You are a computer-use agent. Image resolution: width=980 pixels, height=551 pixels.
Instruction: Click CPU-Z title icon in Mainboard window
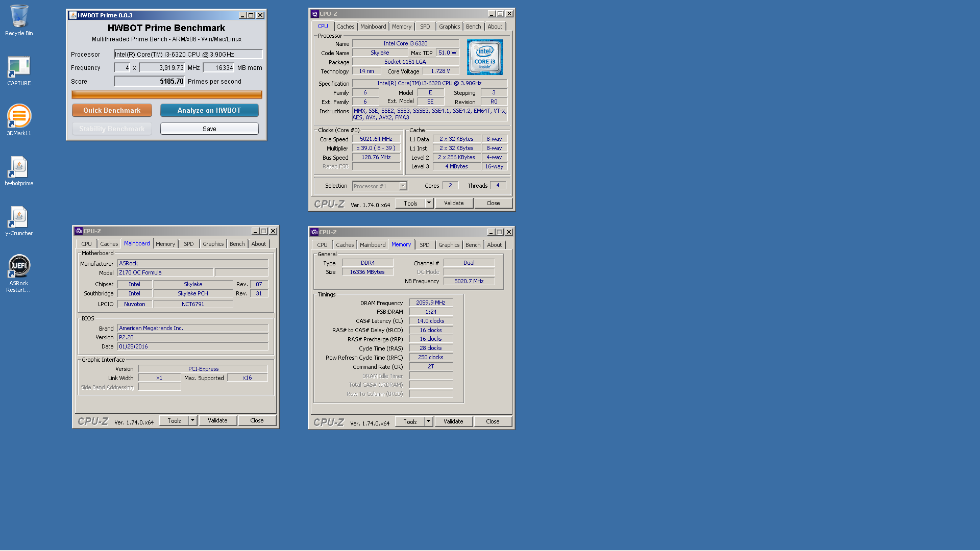79,231
